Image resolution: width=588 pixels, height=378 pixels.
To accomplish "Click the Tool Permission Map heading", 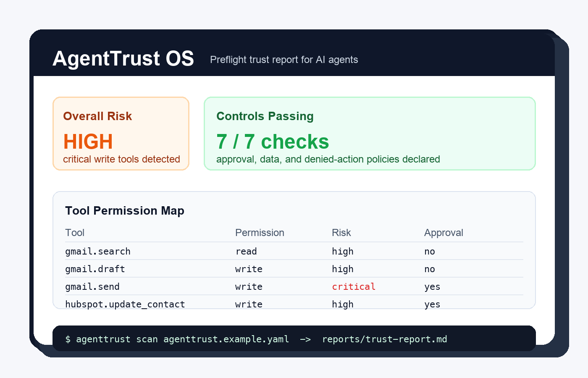I will coord(125,210).
